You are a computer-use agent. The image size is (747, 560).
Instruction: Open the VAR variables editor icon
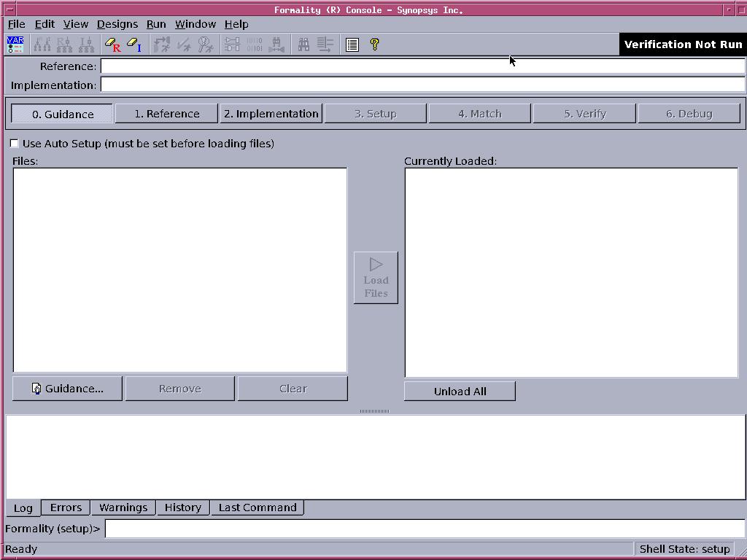(15, 44)
